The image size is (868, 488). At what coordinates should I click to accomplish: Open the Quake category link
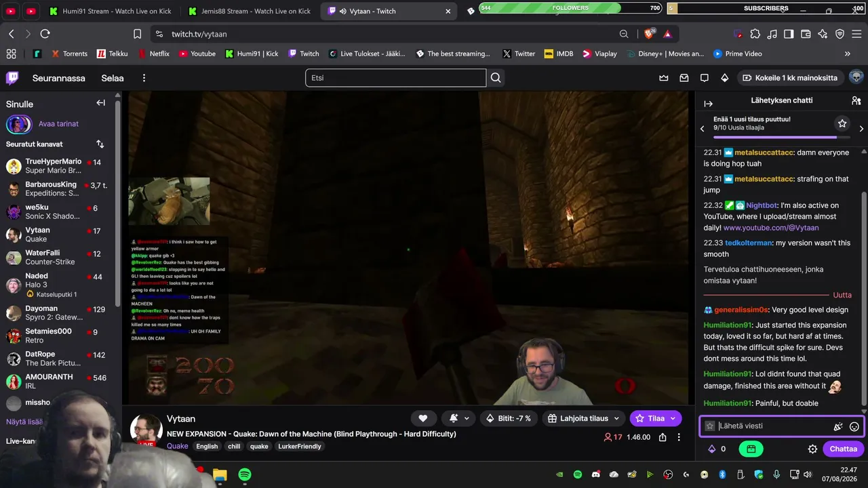tap(177, 446)
